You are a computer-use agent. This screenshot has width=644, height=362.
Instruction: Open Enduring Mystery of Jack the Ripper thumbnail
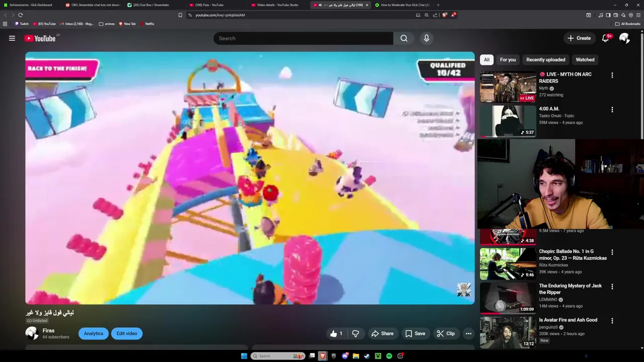pyautogui.click(x=508, y=298)
